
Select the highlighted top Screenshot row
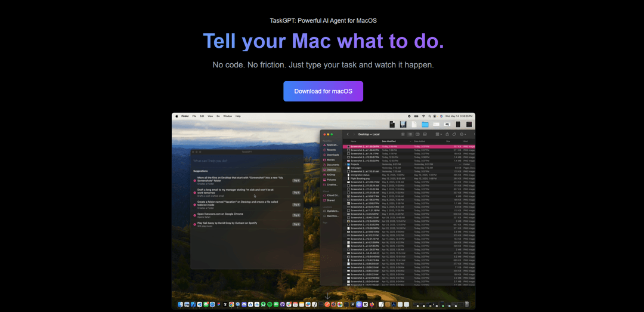(x=410, y=146)
